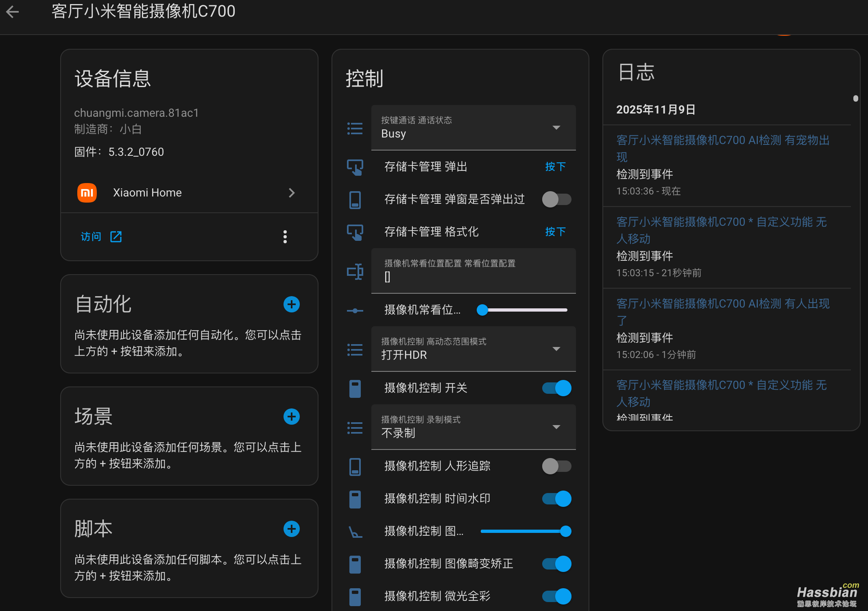The image size is (868, 611).
Task: Click the pan-position icon beside 常看位置配置
Action: (x=355, y=271)
